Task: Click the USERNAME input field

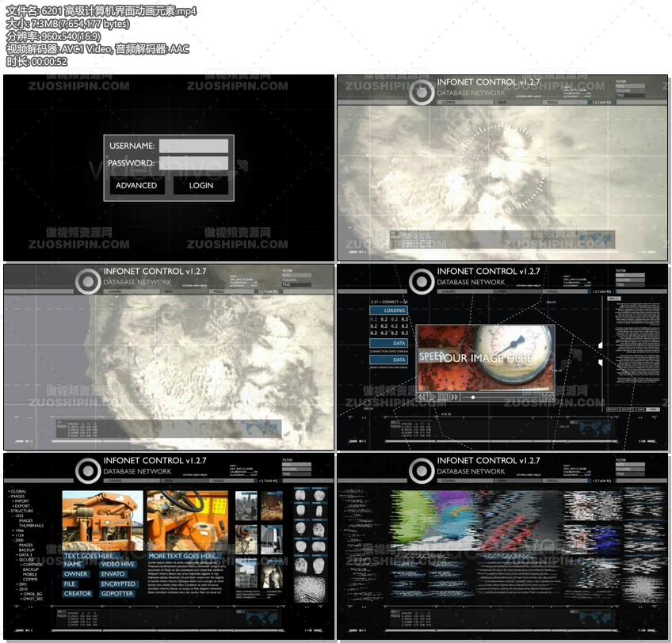Action: pyautogui.click(x=193, y=146)
